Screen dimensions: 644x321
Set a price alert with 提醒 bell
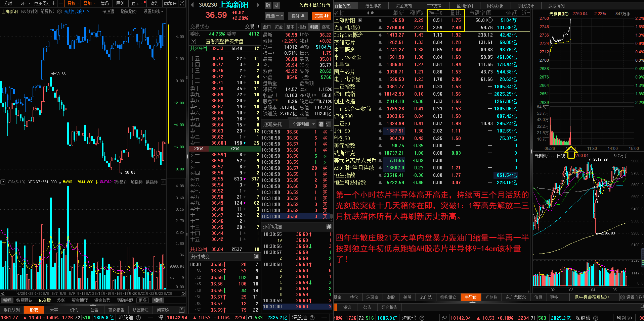click(x=298, y=16)
